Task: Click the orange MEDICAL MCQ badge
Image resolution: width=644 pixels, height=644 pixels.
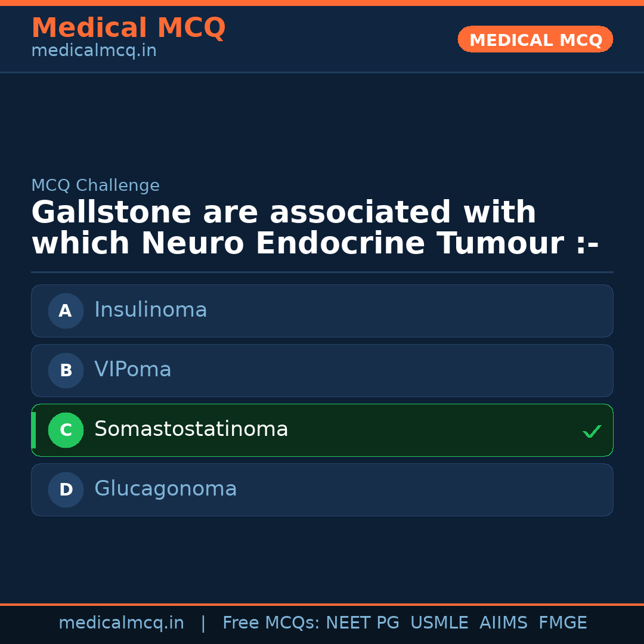Action: pos(535,40)
